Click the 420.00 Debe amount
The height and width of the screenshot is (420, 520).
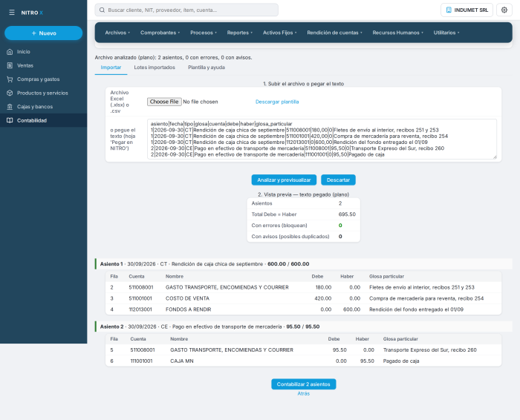tap(322, 298)
